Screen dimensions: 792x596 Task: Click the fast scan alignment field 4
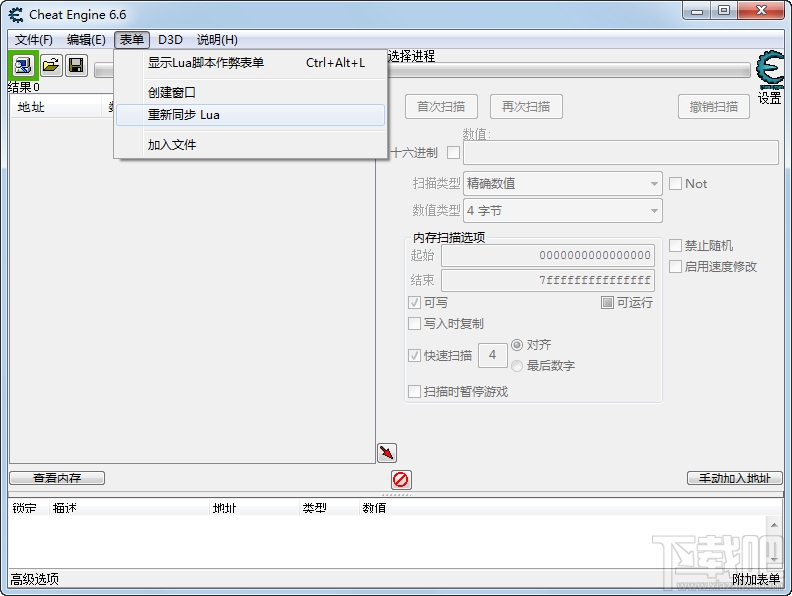492,355
